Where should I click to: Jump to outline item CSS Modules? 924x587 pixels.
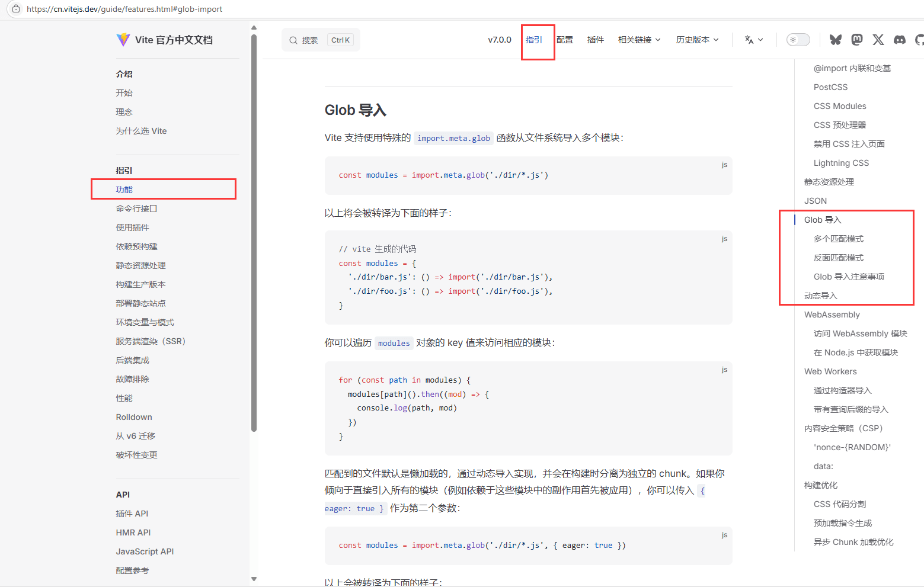tap(840, 106)
